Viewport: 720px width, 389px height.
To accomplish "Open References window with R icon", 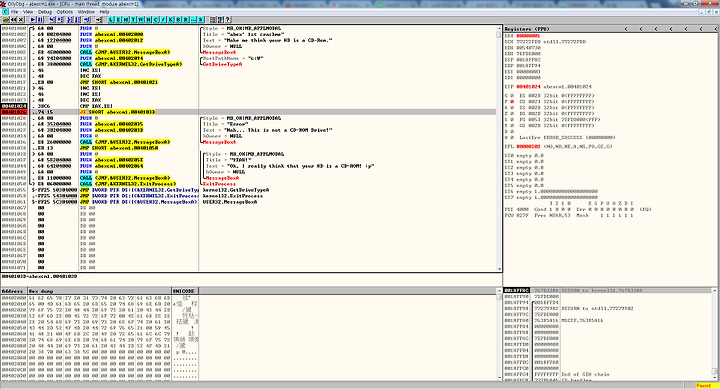I will pyautogui.click(x=186, y=20).
